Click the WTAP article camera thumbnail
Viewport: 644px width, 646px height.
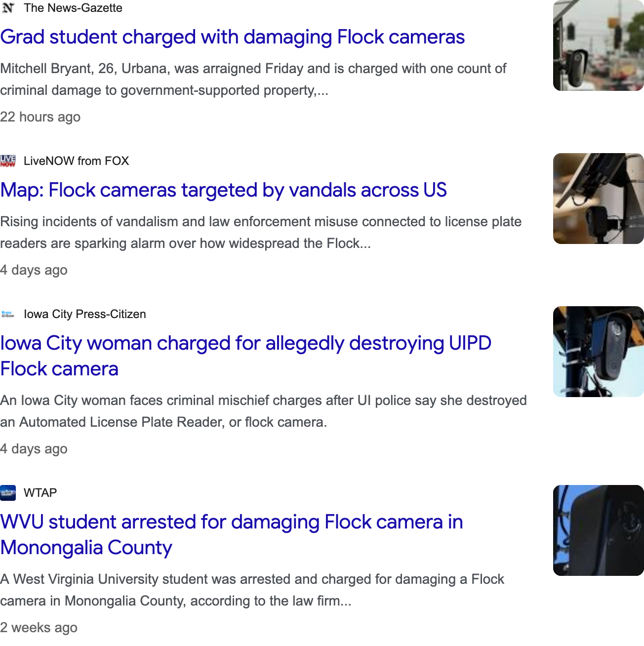[599, 530]
